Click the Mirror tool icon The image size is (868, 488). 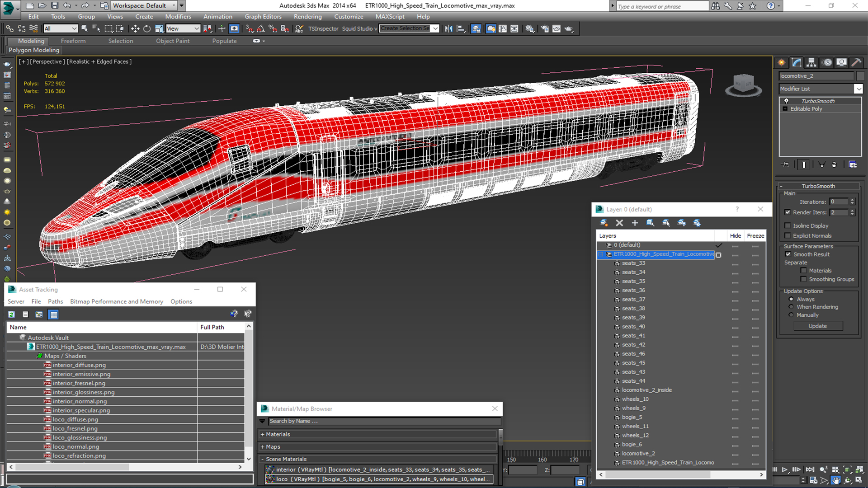click(x=448, y=28)
